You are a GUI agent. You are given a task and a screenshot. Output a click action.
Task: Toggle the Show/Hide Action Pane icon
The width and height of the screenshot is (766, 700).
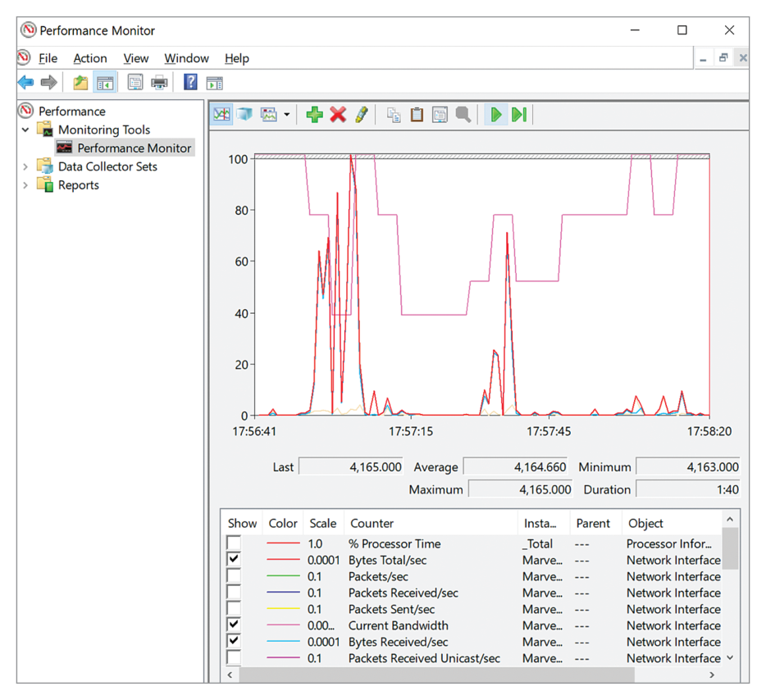[214, 83]
